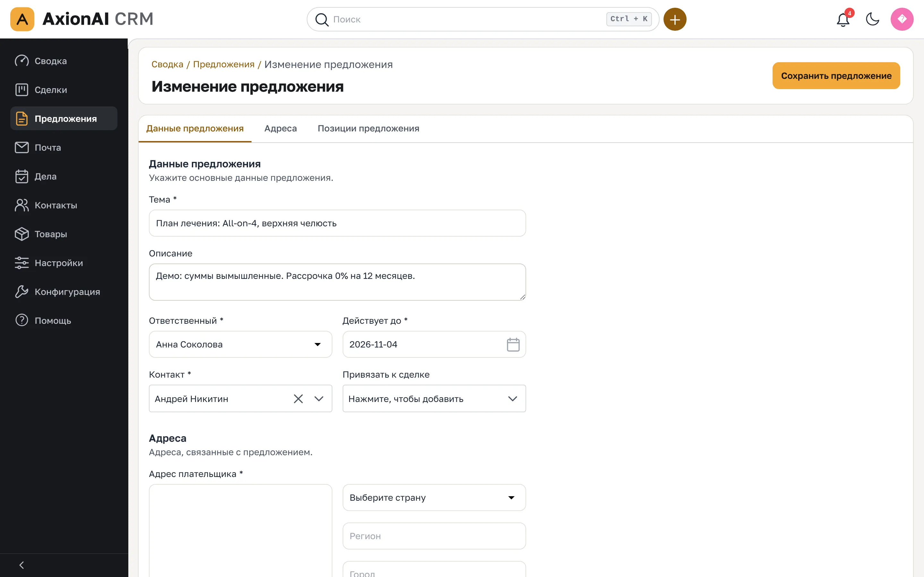Expand the Ответственный dropdown
The image size is (924, 577).
[240, 344]
